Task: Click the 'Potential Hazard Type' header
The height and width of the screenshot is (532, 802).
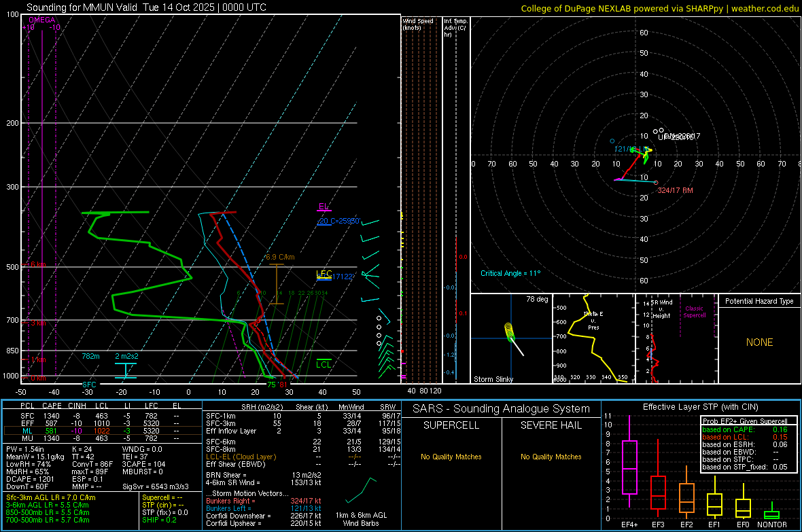Action: pyautogui.click(x=759, y=301)
